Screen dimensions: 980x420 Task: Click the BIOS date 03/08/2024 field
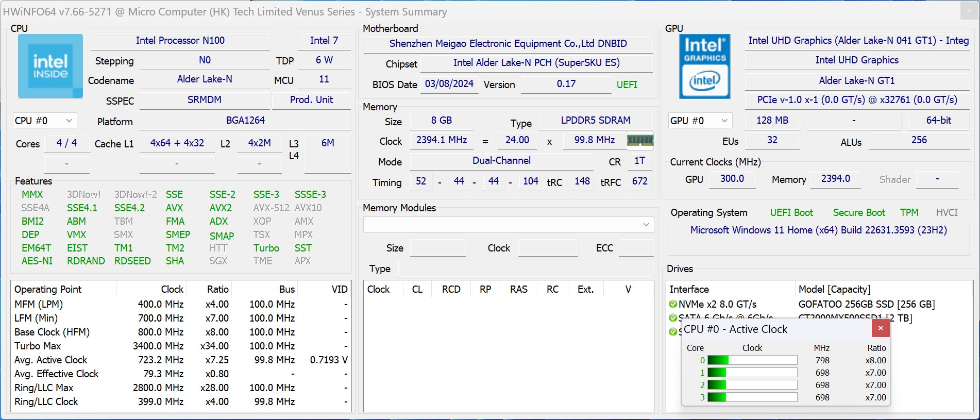(449, 84)
